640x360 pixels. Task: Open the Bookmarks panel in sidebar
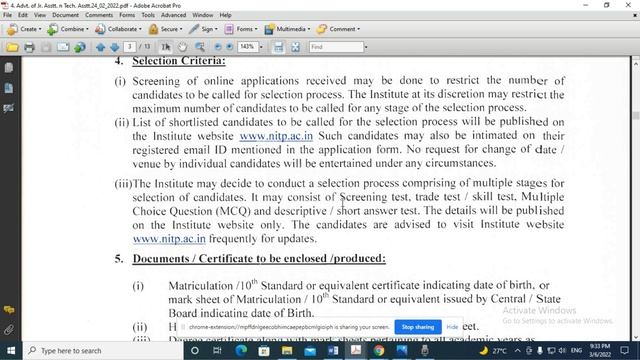tap(9, 88)
